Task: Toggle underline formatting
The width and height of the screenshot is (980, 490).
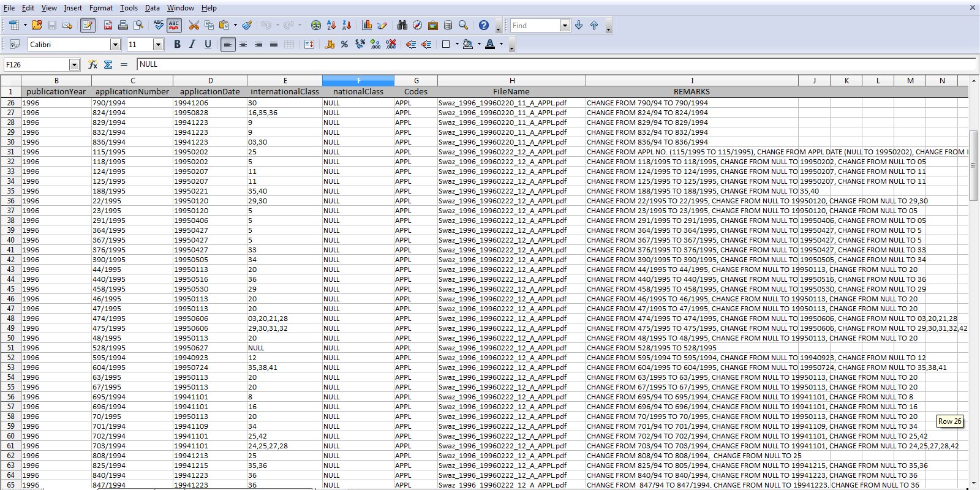Action: point(208,44)
